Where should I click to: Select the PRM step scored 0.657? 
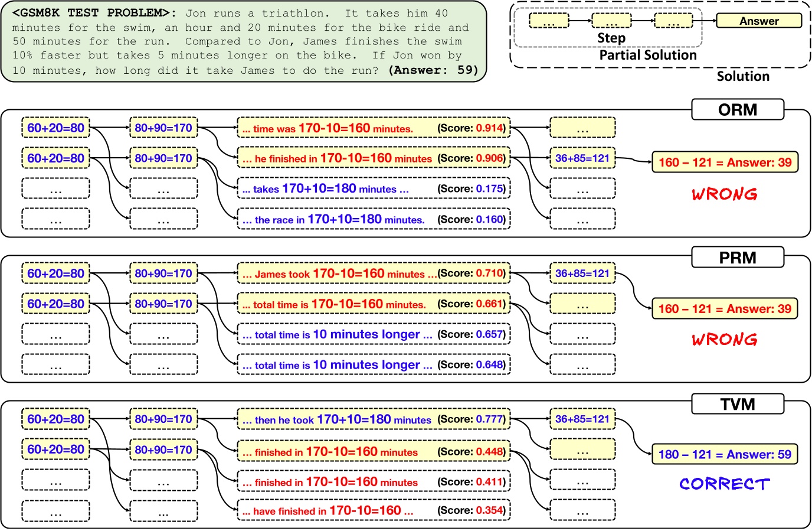(374, 334)
